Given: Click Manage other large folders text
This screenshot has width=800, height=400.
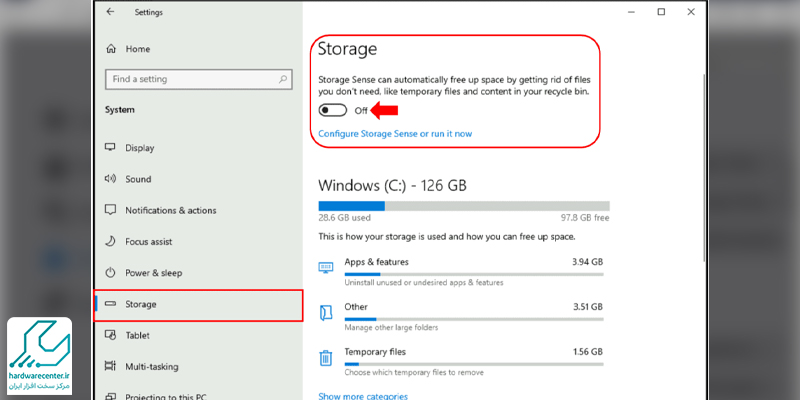Looking at the screenshot, I should tap(391, 327).
